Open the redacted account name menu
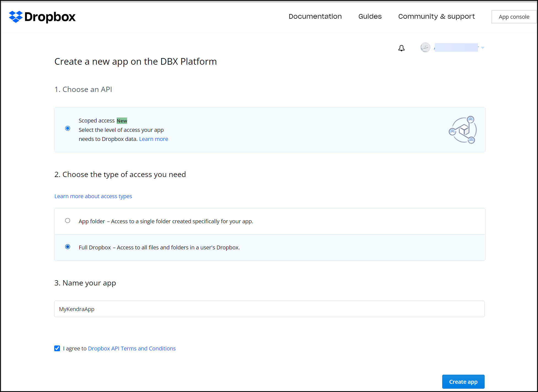538x392 pixels. 456,48
